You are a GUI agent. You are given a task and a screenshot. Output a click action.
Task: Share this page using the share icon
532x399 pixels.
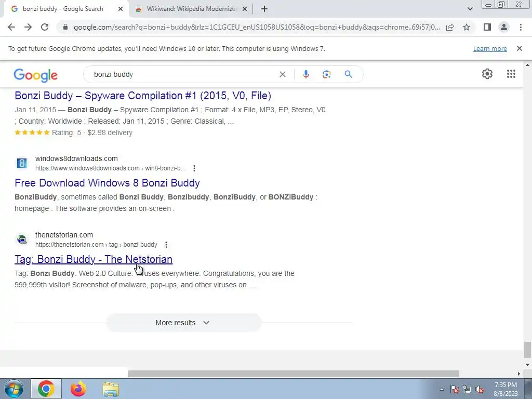tap(450, 27)
